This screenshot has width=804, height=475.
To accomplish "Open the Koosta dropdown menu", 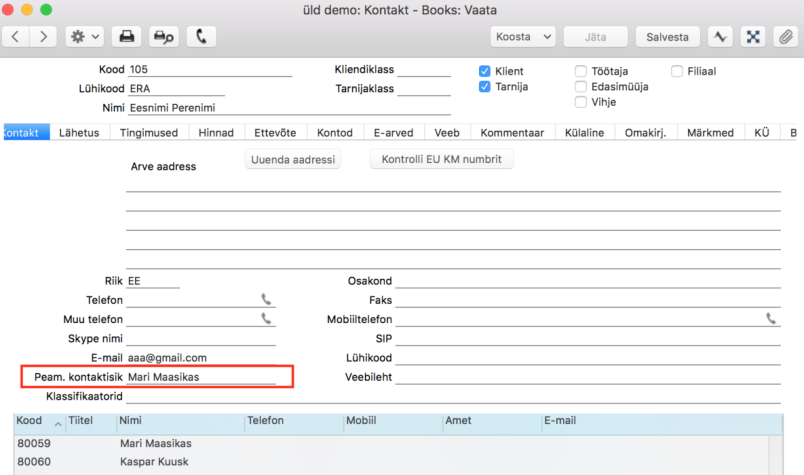I will coord(523,37).
